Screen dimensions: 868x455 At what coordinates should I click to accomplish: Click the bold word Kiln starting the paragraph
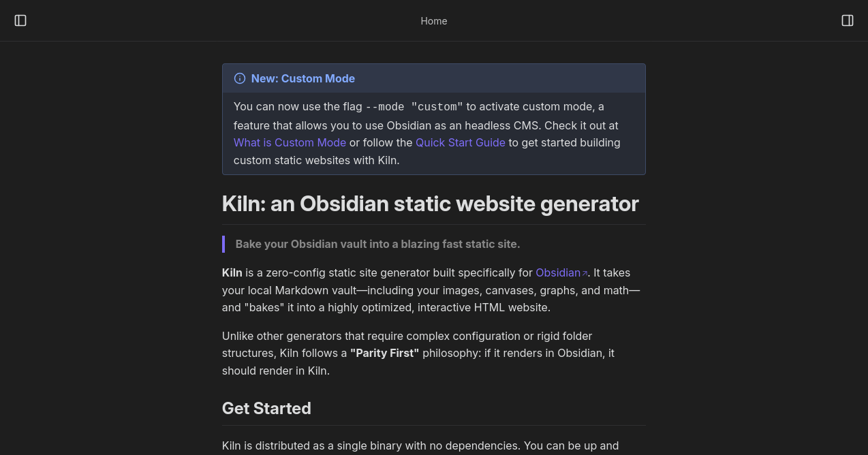pyautogui.click(x=232, y=272)
